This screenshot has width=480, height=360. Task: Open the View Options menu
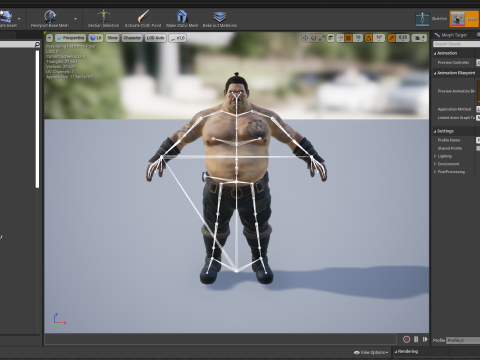point(371,352)
